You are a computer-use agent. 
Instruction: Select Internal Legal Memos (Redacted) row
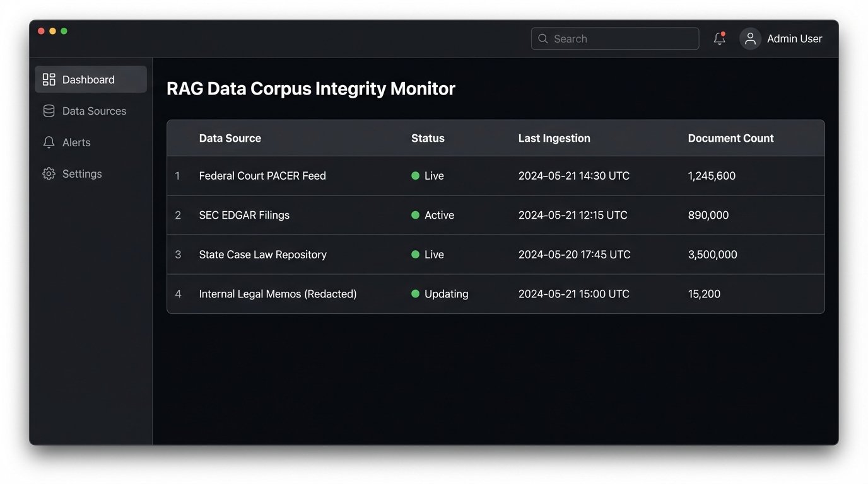coord(278,294)
